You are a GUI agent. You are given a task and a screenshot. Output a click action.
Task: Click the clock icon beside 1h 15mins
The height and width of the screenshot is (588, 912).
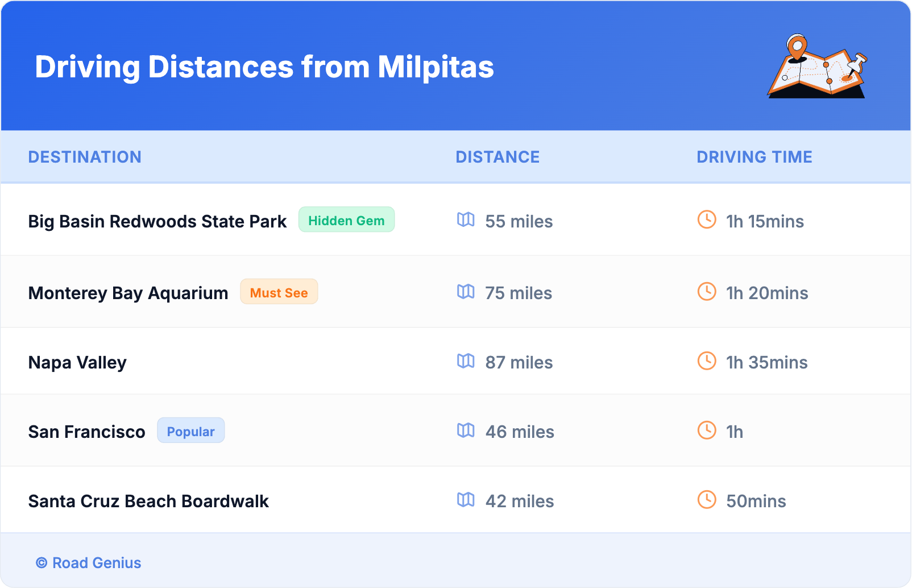coord(707,220)
